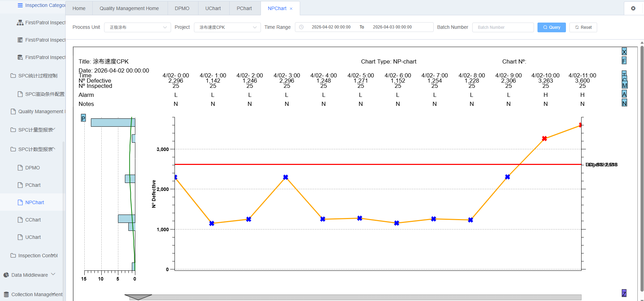Click the Chart Type: NP-chart label

(x=389, y=61)
